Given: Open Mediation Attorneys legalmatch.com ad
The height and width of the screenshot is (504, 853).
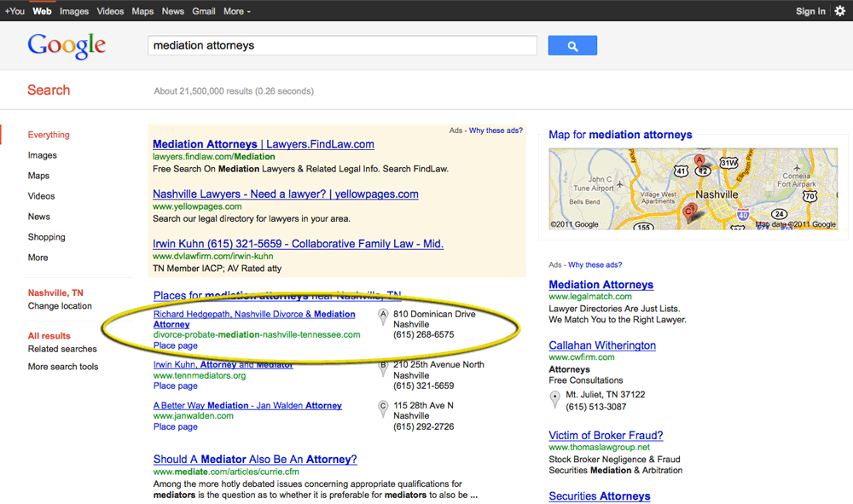Looking at the screenshot, I should pos(601,284).
